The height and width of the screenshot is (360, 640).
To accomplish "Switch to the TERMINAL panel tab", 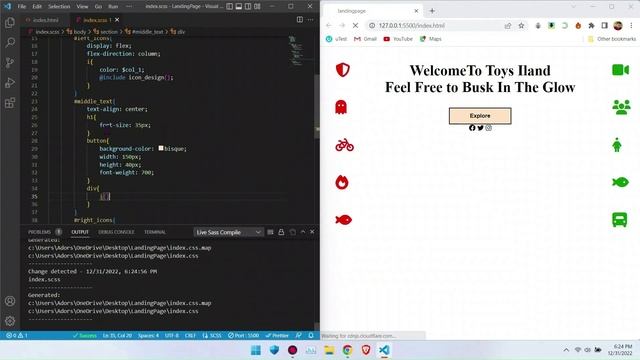I will (155, 232).
